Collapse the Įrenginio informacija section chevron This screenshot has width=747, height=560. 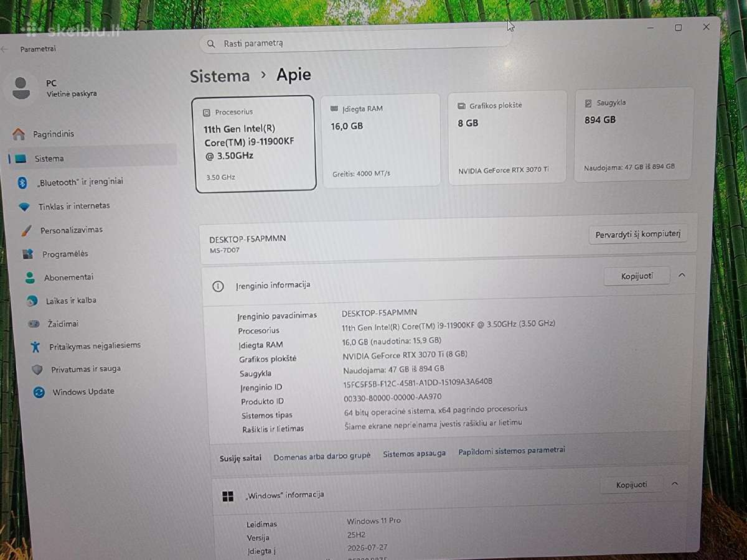point(682,274)
